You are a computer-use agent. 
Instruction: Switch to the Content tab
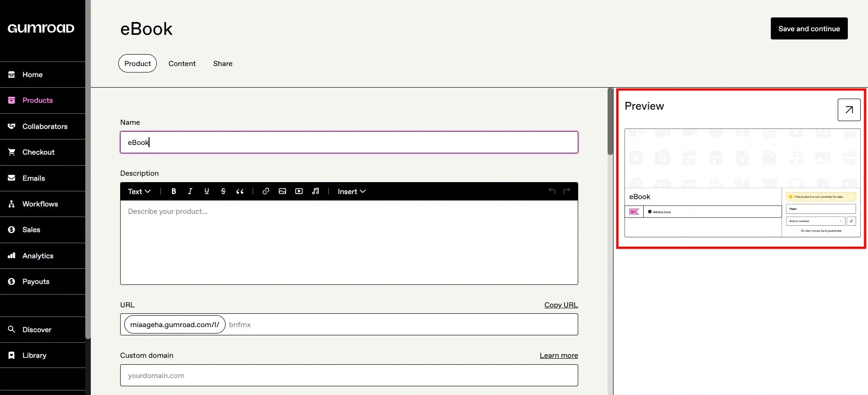coord(182,63)
